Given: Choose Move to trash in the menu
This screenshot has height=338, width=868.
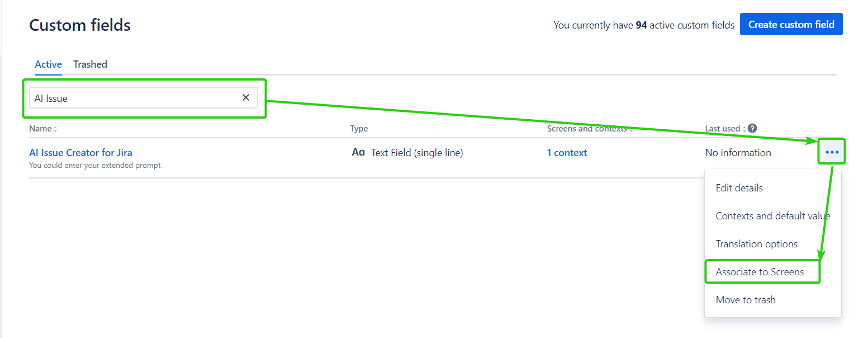Looking at the screenshot, I should point(746,300).
